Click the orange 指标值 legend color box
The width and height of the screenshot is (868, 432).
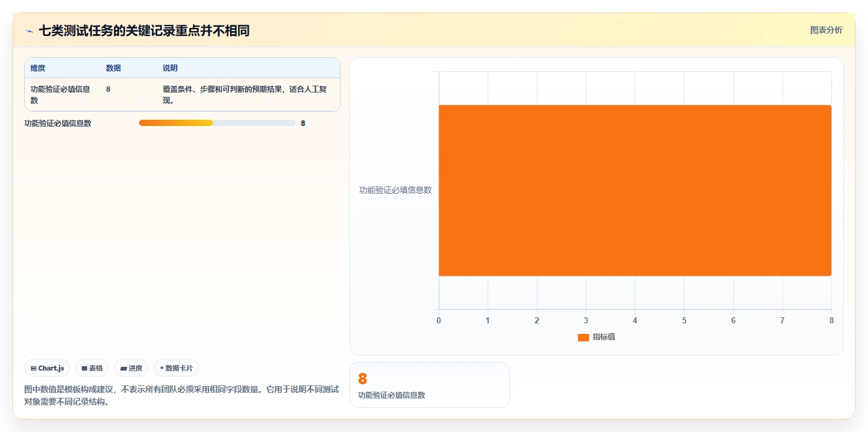pos(583,338)
